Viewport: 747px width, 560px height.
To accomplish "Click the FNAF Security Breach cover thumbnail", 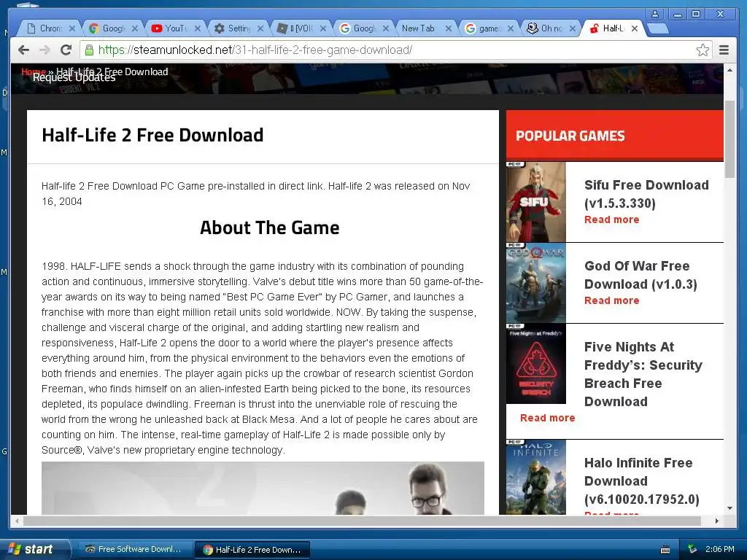I will pos(536,364).
